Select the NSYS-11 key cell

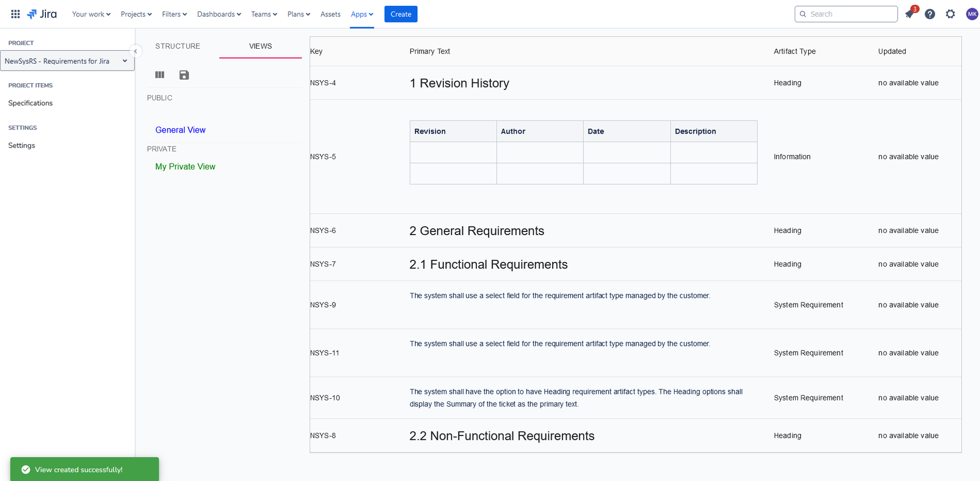tap(325, 353)
